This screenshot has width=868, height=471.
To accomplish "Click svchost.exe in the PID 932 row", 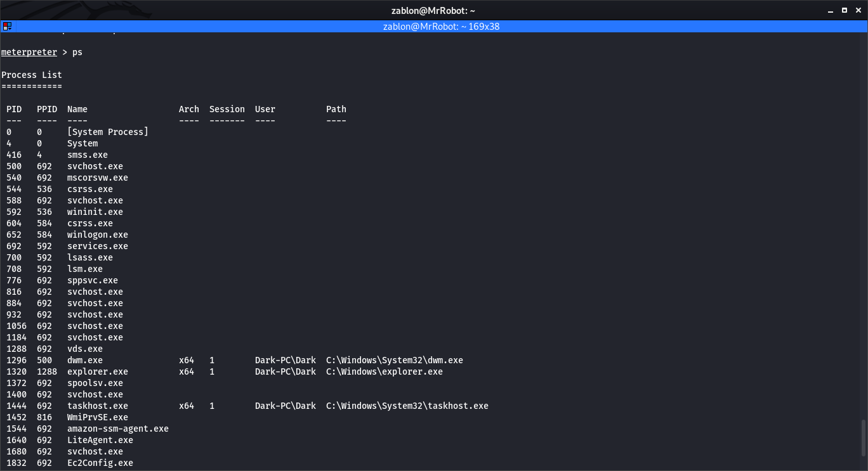I will pos(95,314).
